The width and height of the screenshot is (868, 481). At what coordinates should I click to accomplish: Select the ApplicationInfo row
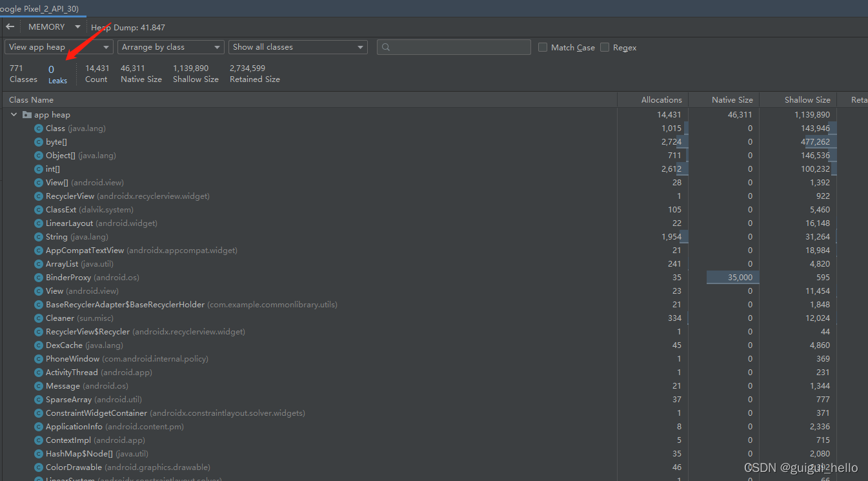point(434,427)
